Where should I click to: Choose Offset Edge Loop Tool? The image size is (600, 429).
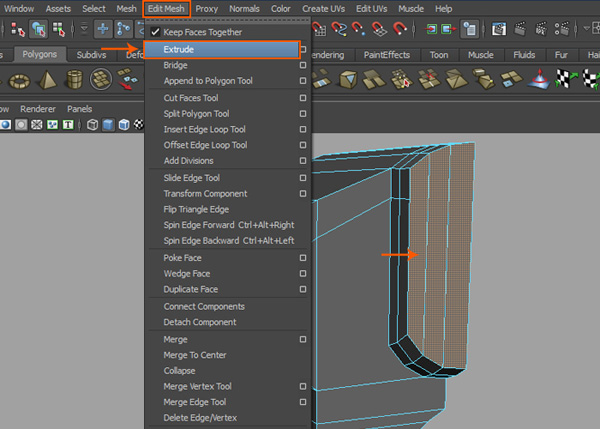(205, 145)
